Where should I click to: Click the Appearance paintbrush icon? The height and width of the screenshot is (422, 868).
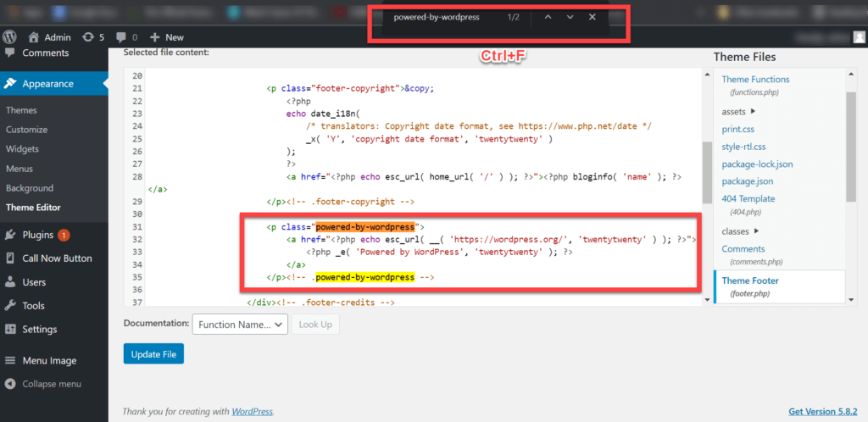tap(10, 84)
